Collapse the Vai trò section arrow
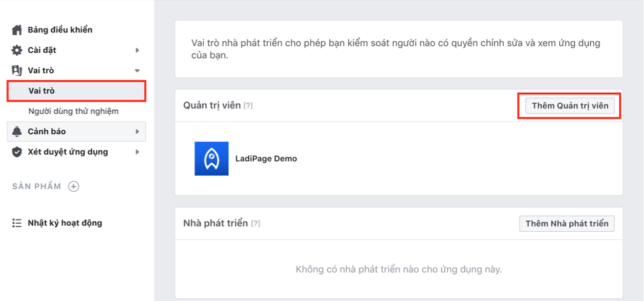 pyautogui.click(x=137, y=71)
